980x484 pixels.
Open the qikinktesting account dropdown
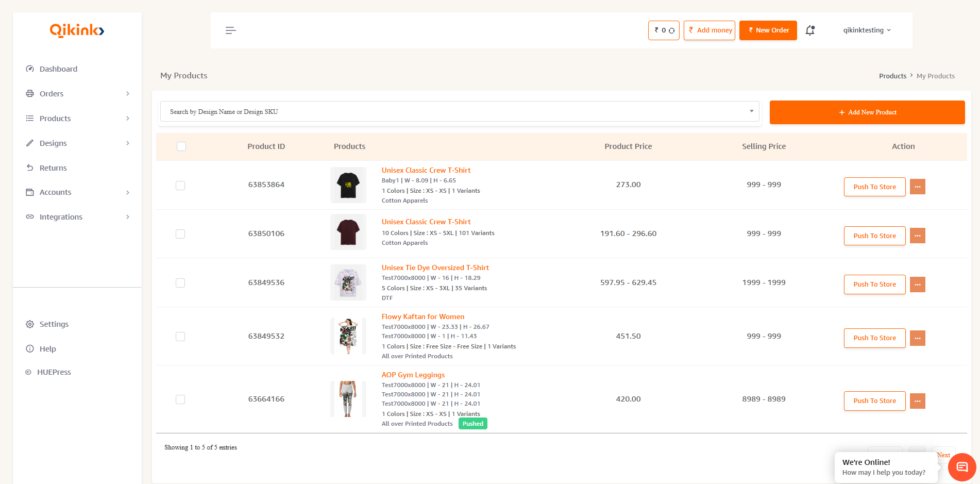867,30
